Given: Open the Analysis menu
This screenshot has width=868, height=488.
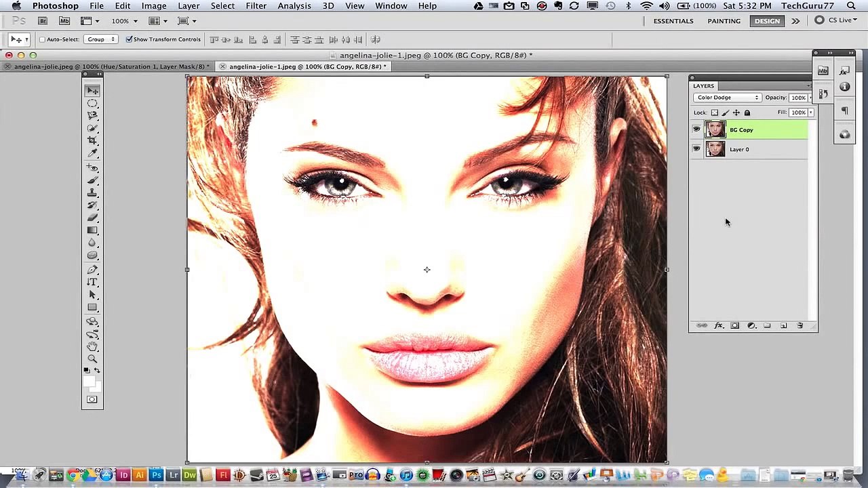Looking at the screenshot, I should point(294,5).
